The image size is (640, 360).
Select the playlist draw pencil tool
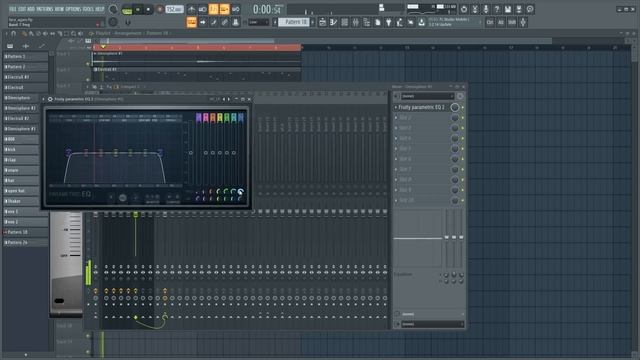point(24,33)
